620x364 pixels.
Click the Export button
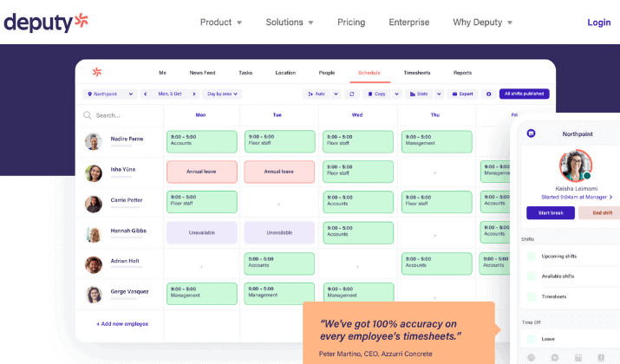[463, 94]
